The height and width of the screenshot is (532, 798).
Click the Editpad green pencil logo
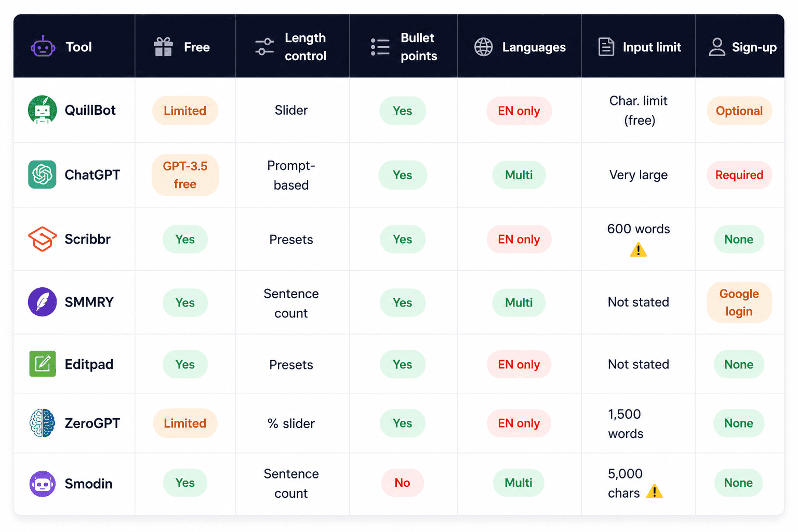(42, 364)
